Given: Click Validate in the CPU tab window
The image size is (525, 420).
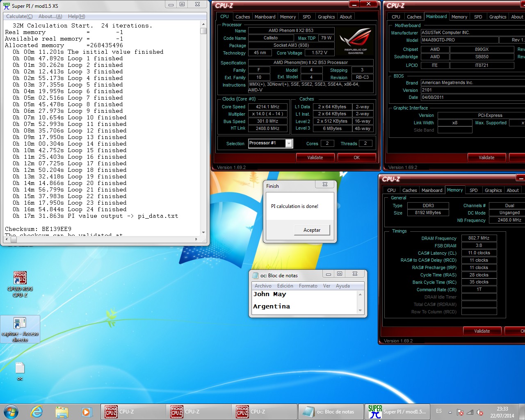Looking at the screenshot, I should tap(315, 157).
